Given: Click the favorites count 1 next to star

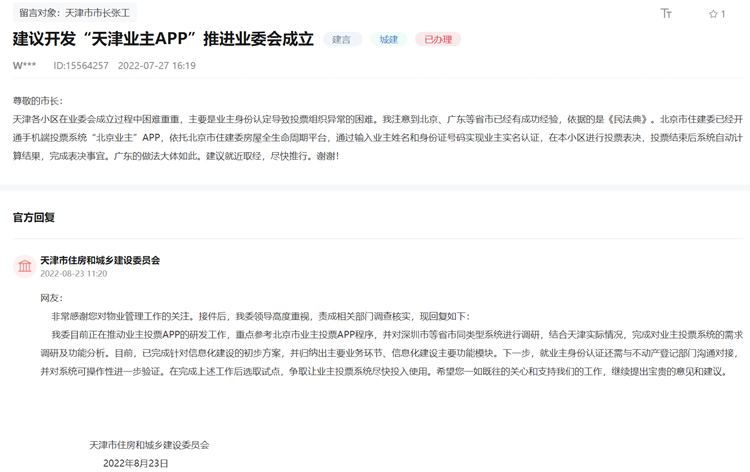Looking at the screenshot, I should (x=723, y=14).
